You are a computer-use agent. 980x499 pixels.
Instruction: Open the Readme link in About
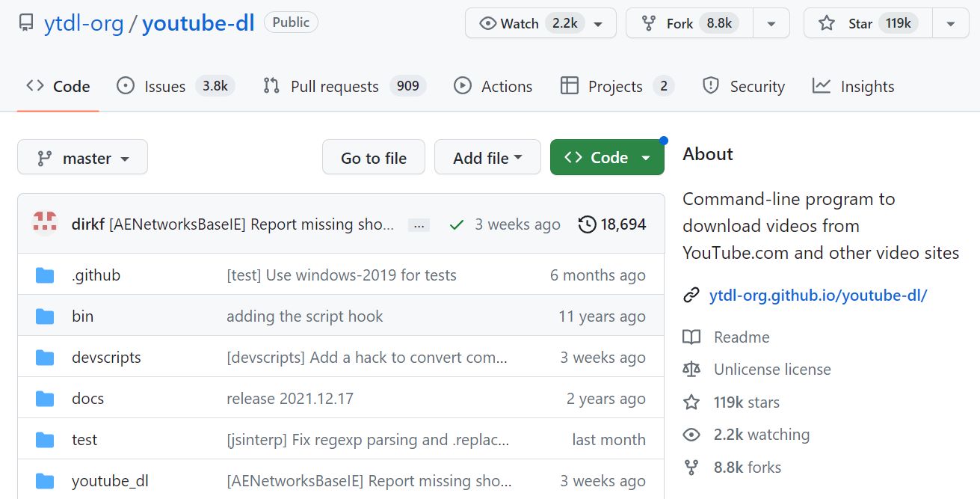click(x=742, y=337)
